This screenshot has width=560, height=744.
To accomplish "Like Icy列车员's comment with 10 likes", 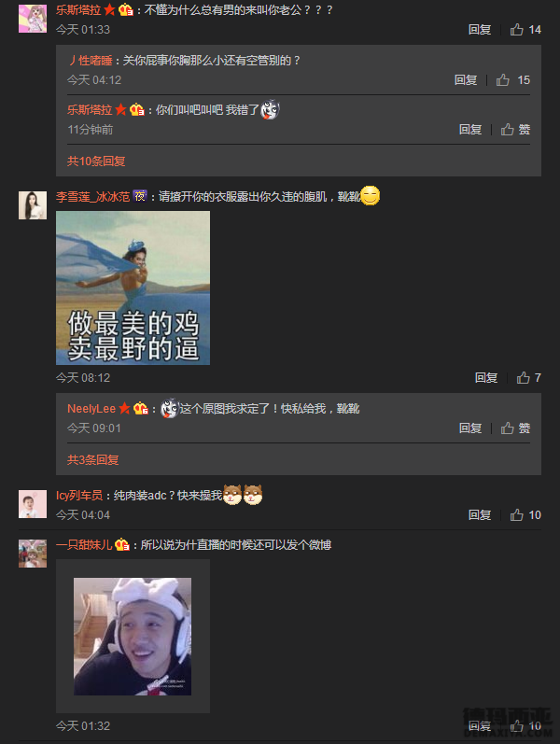I will 525,515.
